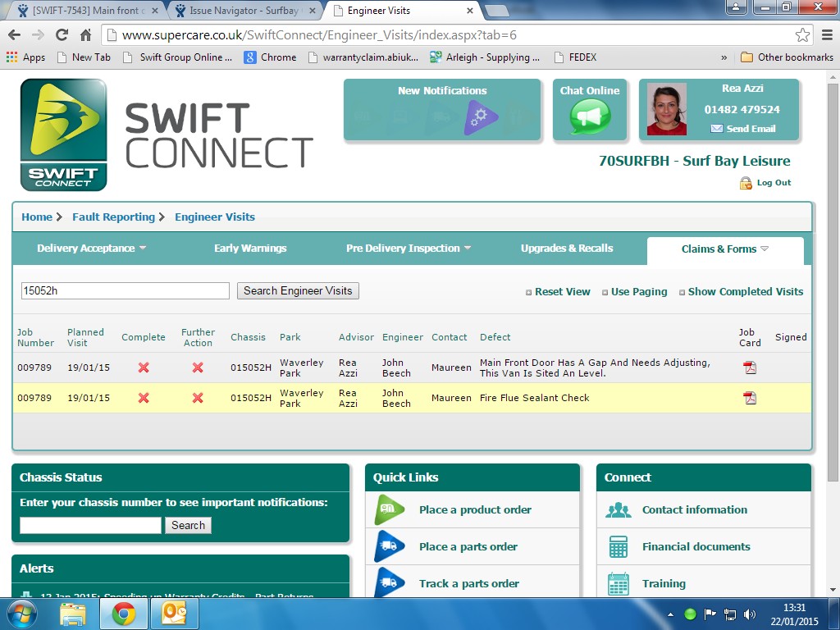Viewport: 840px width, 630px height.
Task: Click the Financial documents calculator icon
Action: [619, 546]
